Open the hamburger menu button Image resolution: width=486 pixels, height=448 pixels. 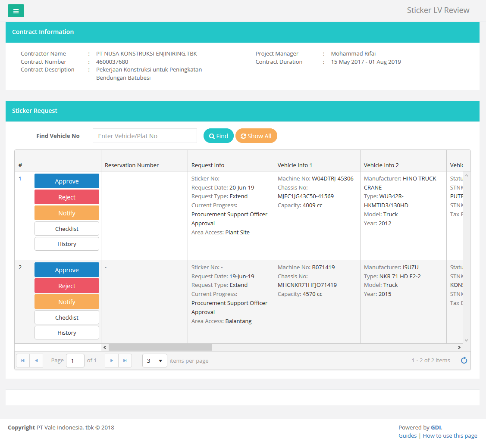click(x=16, y=11)
